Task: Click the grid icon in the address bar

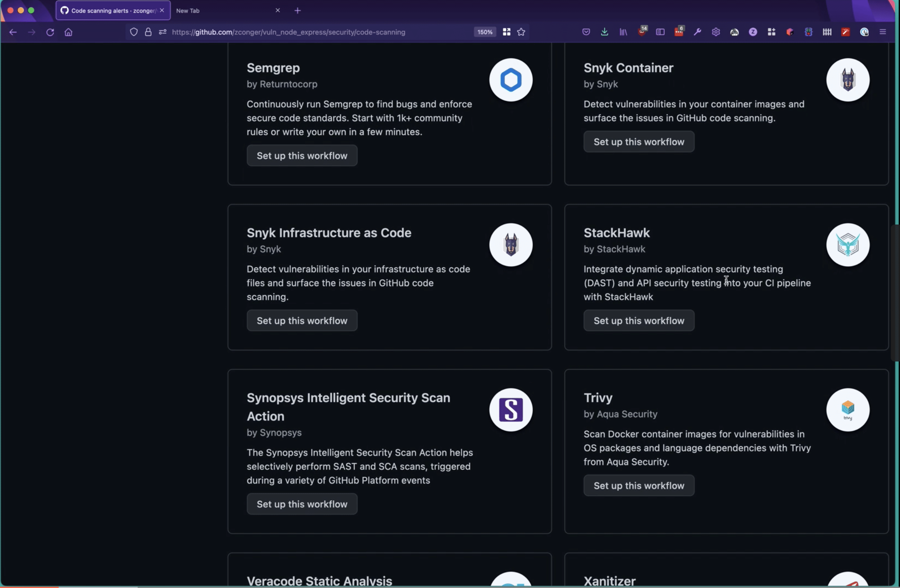Action: pos(506,32)
